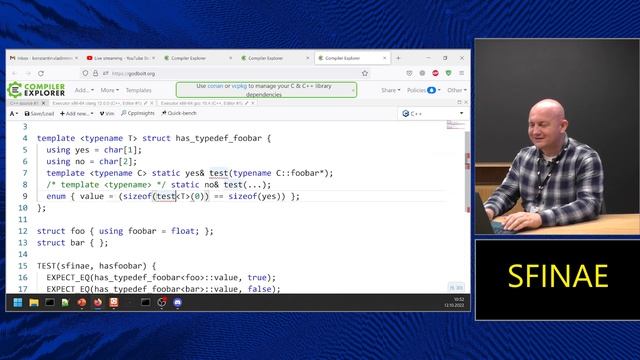Follow the conan link
Viewport: 640px width, 360px height.
coord(215,86)
